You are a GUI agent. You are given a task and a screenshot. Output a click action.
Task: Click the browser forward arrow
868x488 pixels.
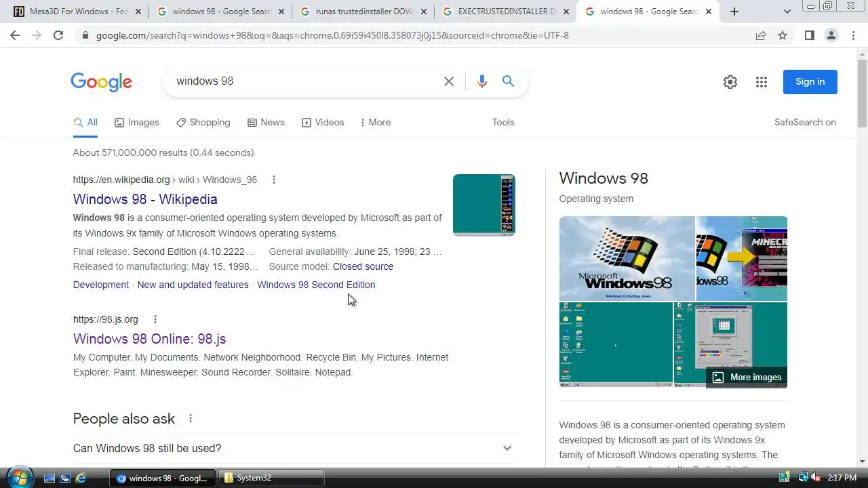37,35
